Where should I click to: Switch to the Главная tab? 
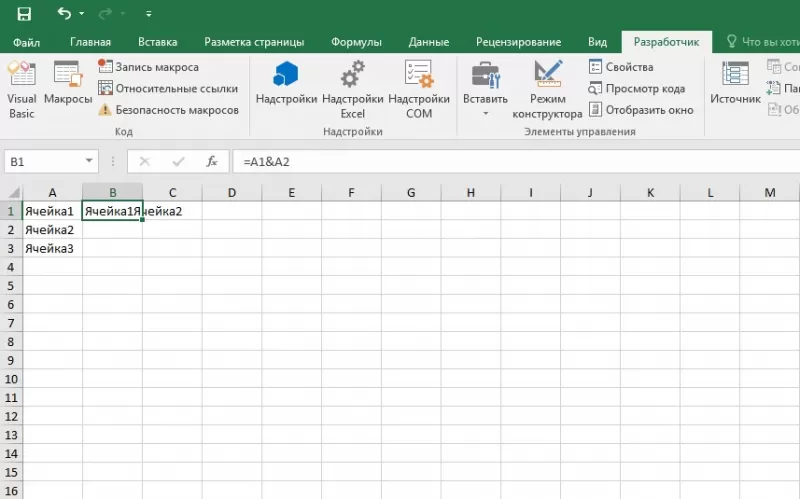click(x=90, y=42)
